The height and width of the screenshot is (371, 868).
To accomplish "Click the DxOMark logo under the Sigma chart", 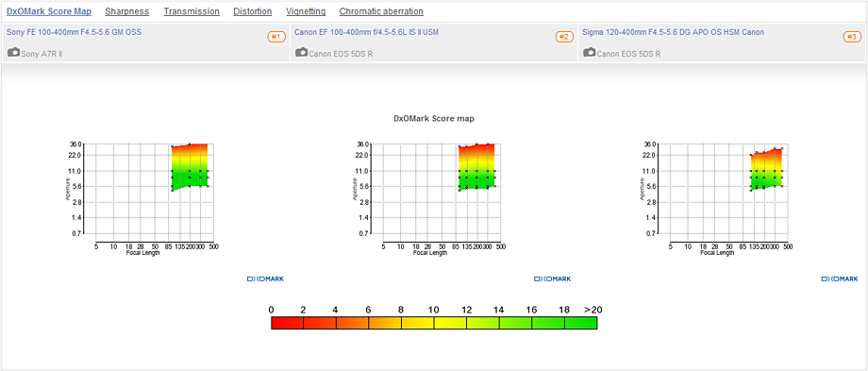I will point(841,279).
